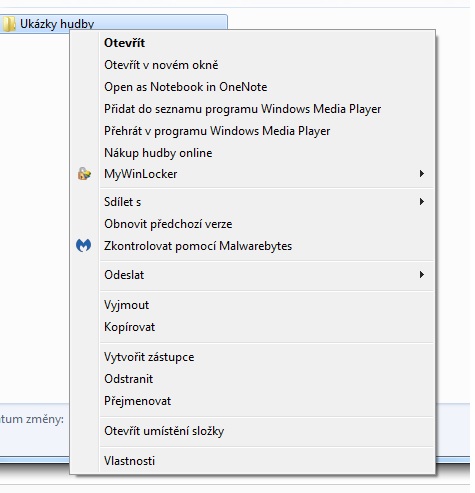Image resolution: width=475 pixels, height=493 pixels.
Task: Select Otevřít v novém okně
Action: coord(252,65)
